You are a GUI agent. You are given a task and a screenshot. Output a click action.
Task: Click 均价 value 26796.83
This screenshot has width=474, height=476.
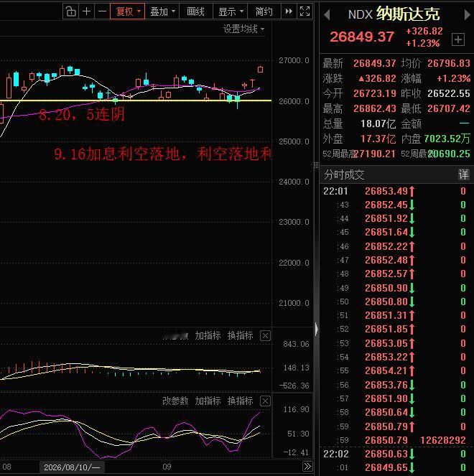448,63
